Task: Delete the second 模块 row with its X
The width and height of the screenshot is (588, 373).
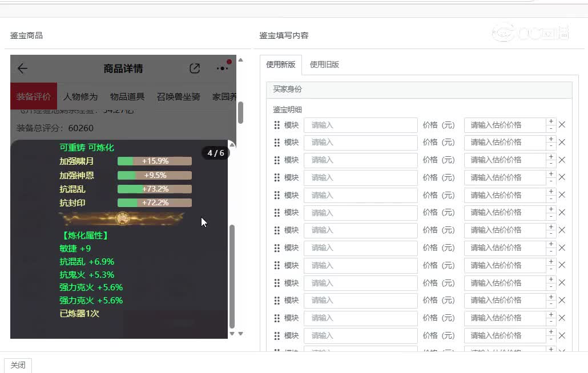Action: pos(562,143)
